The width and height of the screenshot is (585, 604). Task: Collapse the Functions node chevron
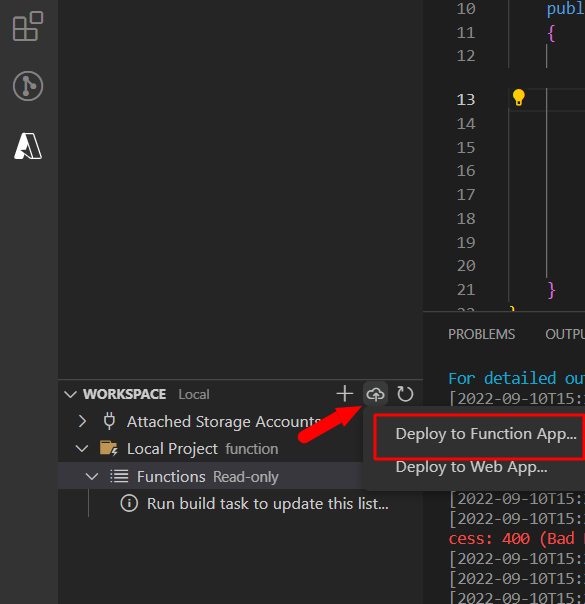coord(92,476)
